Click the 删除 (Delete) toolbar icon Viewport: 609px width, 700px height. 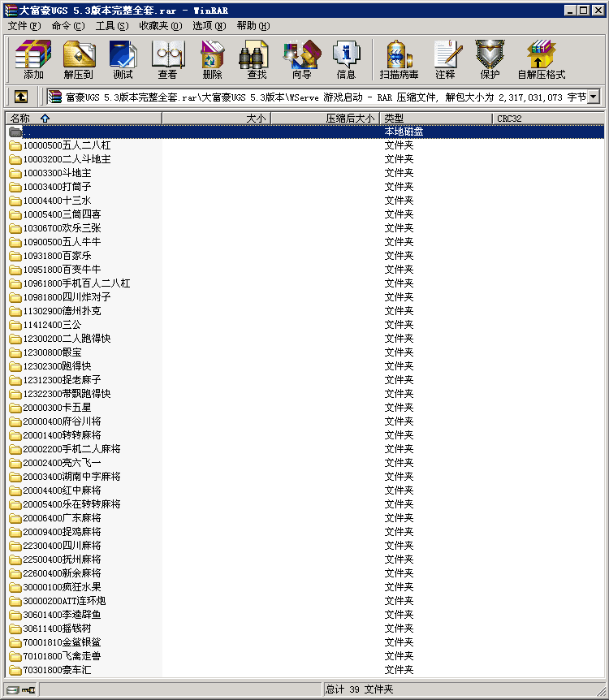(x=212, y=59)
